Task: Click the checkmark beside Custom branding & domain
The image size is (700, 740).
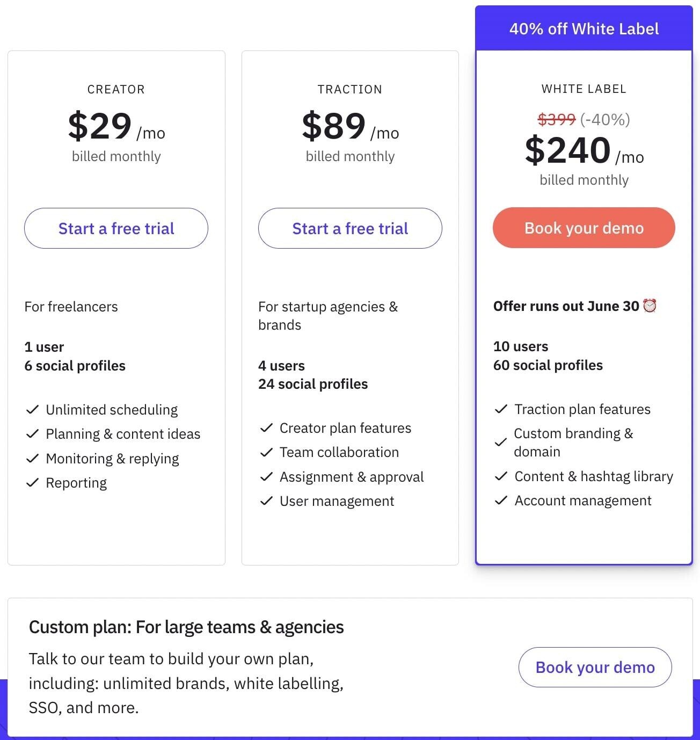Action: pos(501,442)
